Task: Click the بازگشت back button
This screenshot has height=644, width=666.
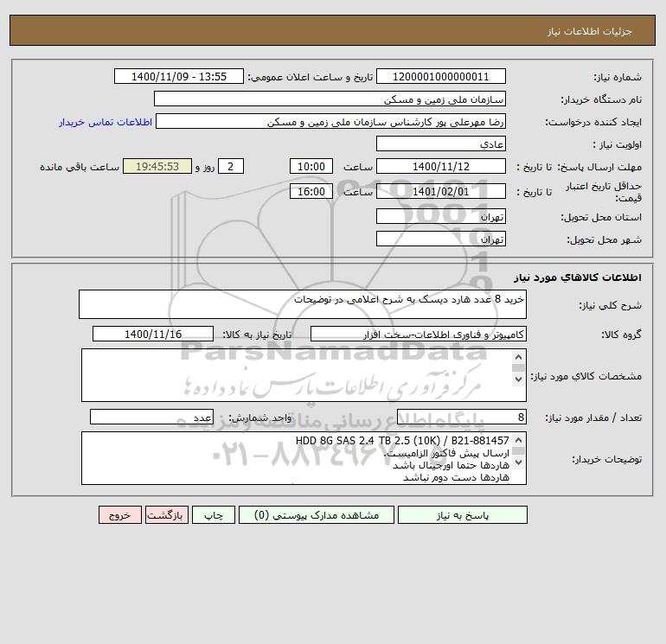Action: 166,515
